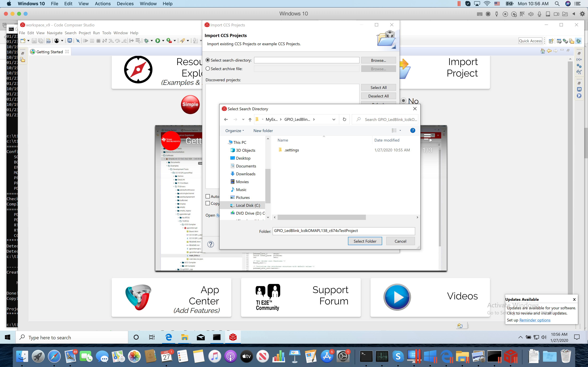Click the New folder button
Screen dimensions: 588x367
click(263, 131)
